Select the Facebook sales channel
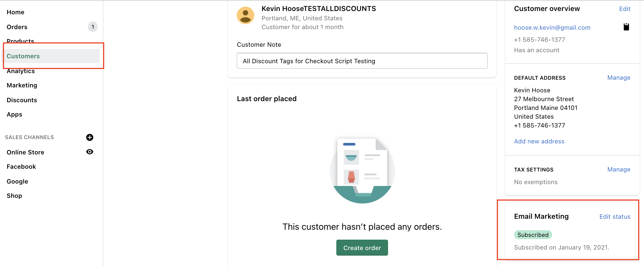 pyautogui.click(x=21, y=167)
